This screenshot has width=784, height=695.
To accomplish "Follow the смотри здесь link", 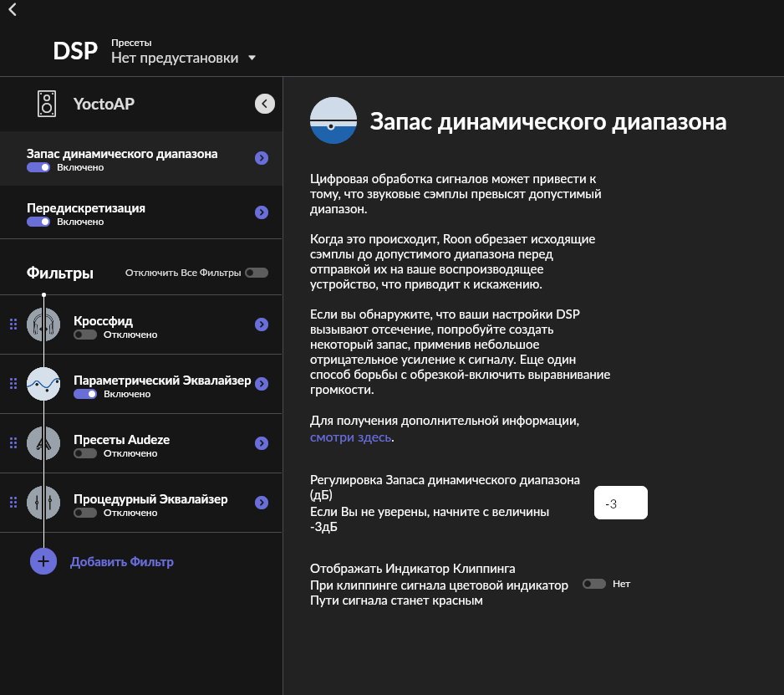I will coord(350,437).
